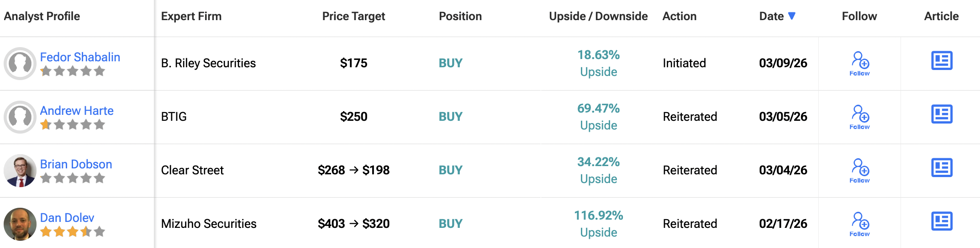Follow analyst Fedor Shabalin
Screen dimensions: 980x248
pos(859,63)
